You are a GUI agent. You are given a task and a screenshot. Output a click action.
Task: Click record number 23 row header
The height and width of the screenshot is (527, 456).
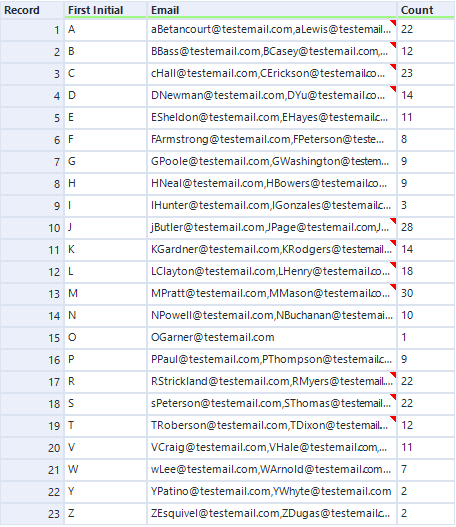[x=32, y=514]
